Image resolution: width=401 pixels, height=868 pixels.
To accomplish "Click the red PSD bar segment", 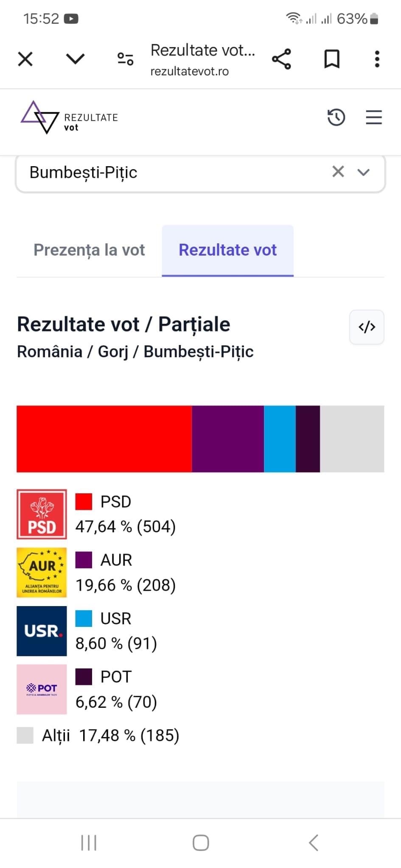I will (104, 439).
